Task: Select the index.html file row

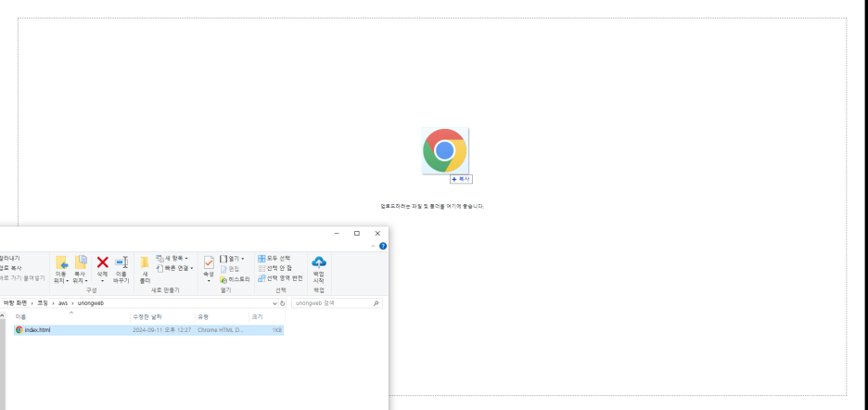Action: (149, 330)
